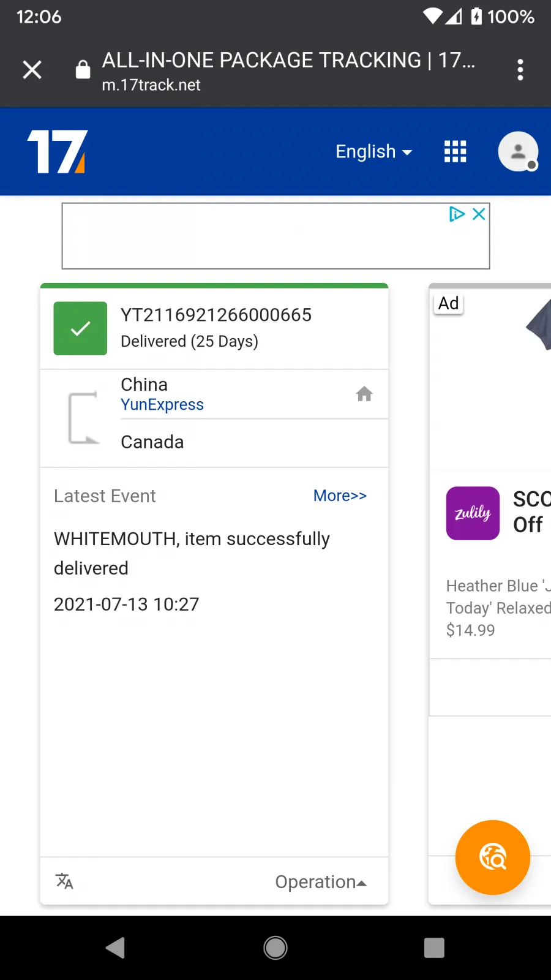
Task: Close the browser custom tab
Action: point(32,70)
